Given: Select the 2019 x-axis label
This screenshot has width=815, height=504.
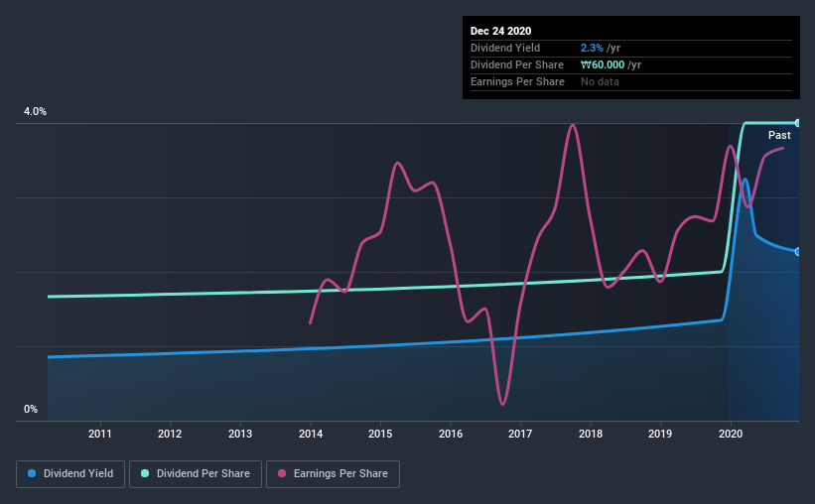Looking at the screenshot, I should coord(660,434).
